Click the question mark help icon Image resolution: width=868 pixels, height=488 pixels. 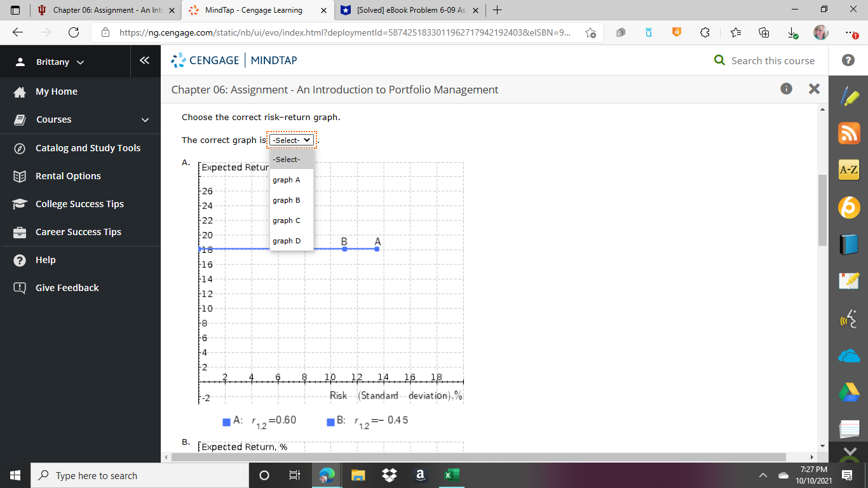(x=848, y=61)
